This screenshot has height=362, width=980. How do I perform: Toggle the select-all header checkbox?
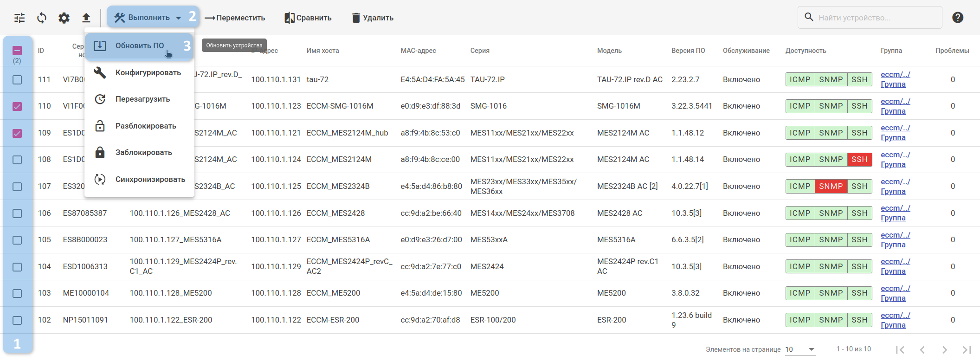coord(17,51)
